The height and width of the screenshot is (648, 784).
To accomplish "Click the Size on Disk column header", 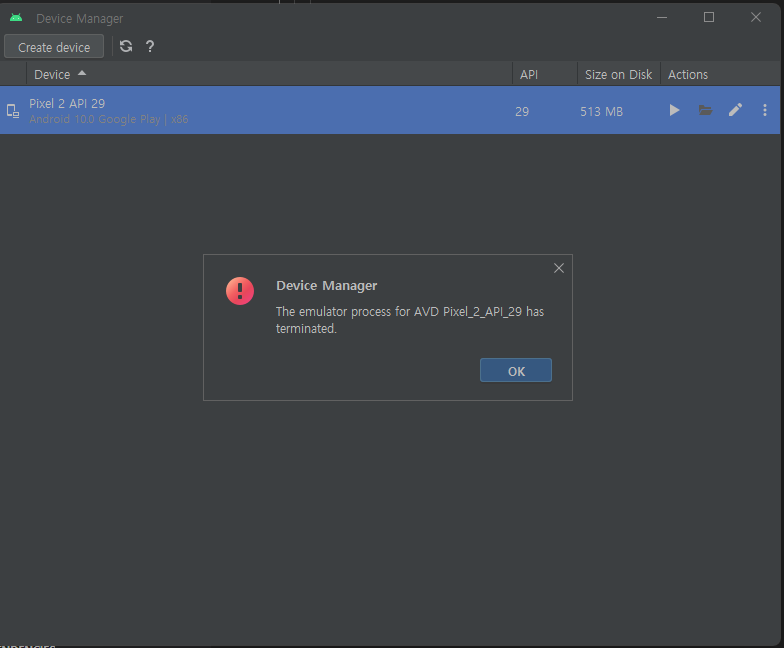I will click(x=618, y=74).
